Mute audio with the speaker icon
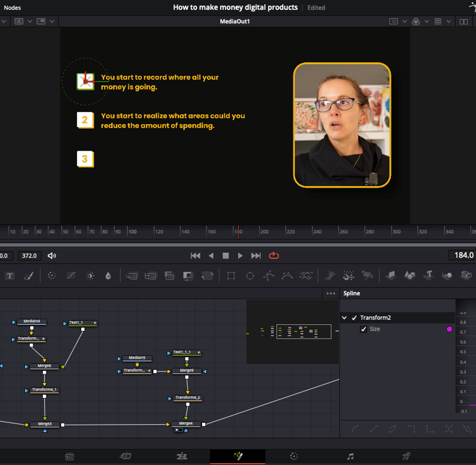The height and width of the screenshot is (465, 476). pyautogui.click(x=52, y=255)
